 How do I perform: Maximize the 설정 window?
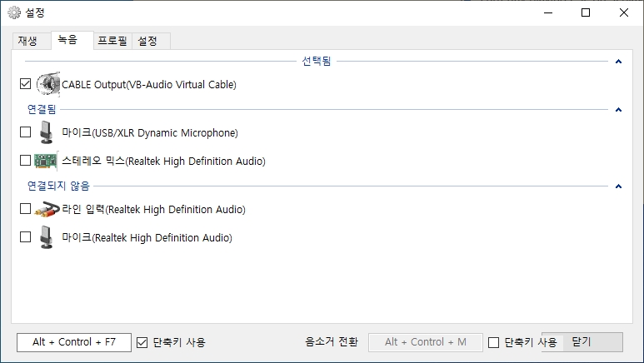tap(586, 12)
